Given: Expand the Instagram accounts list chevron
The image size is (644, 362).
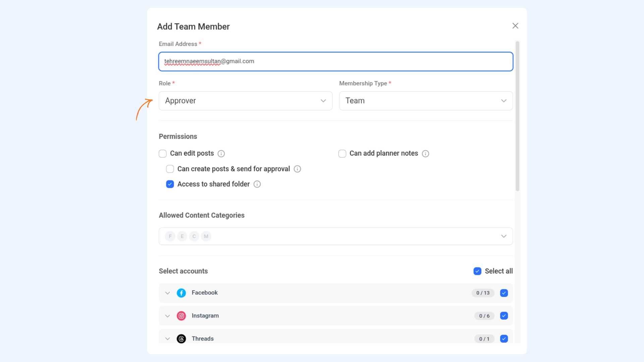Looking at the screenshot, I should [x=167, y=316].
